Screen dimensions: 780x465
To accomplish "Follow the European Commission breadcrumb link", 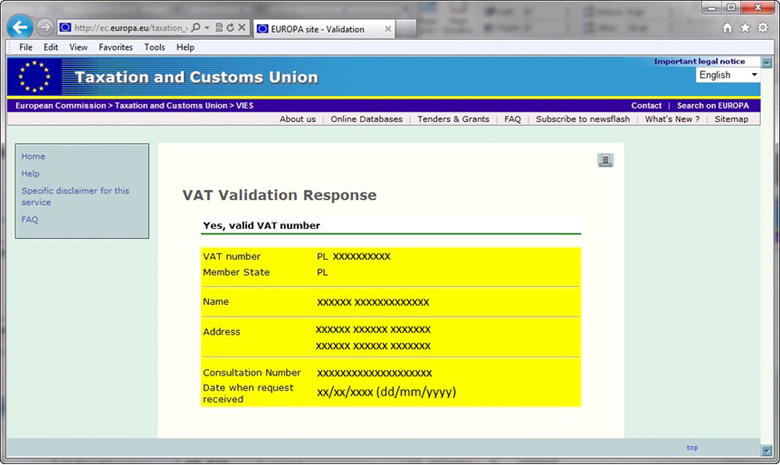I will (x=61, y=105).
